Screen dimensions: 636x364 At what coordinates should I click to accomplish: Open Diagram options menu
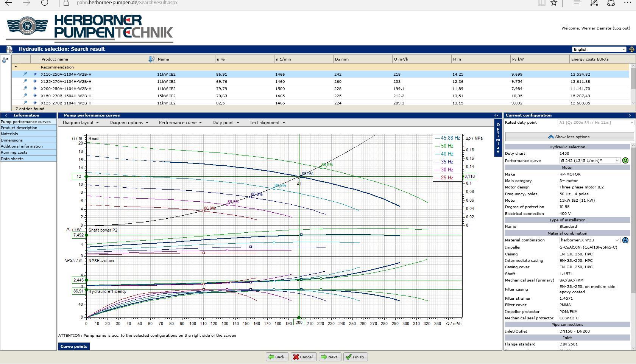tap(129, 123)
